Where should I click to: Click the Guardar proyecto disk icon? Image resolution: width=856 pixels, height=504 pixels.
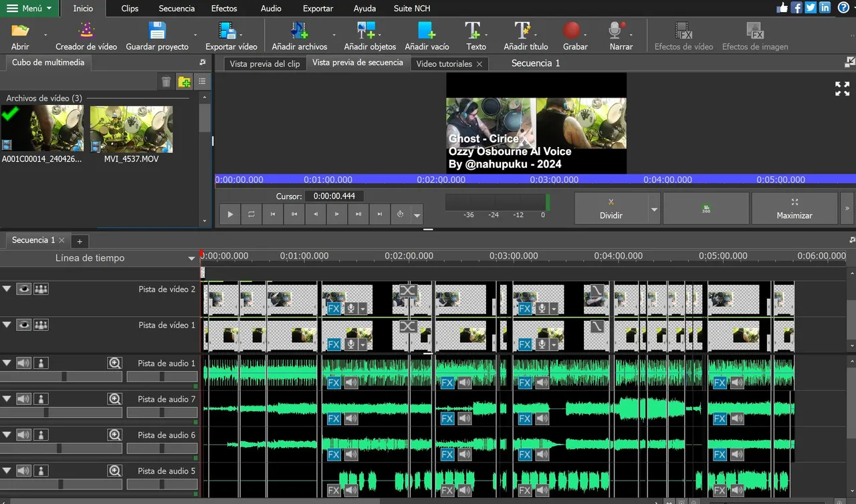tap(157, 30)
